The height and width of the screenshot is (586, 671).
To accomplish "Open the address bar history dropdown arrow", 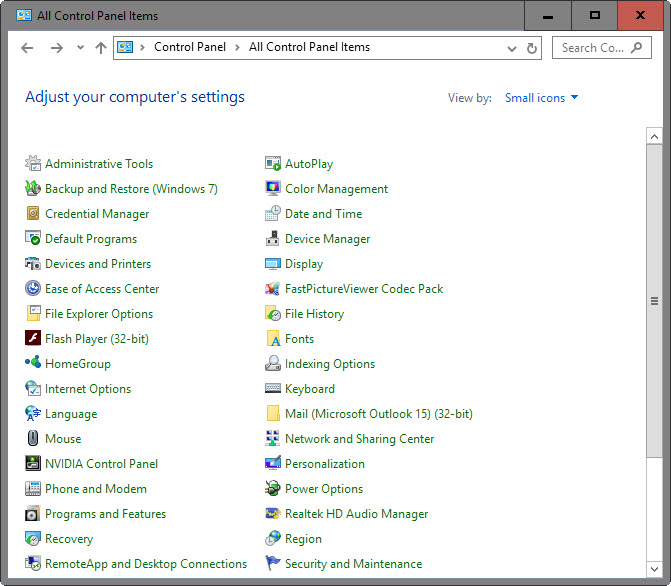I will point(512,48).
